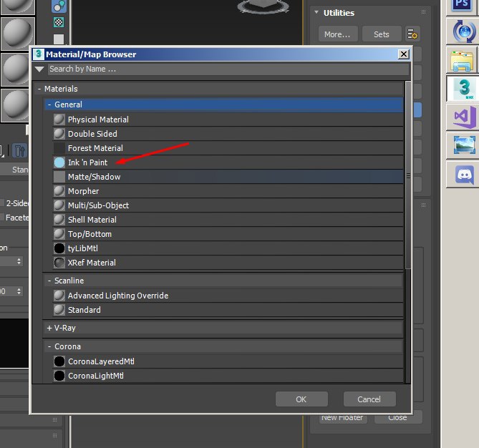Click the Sets button in Utilities
Viewport: 479px width, 448px height.
click(382, 34)
